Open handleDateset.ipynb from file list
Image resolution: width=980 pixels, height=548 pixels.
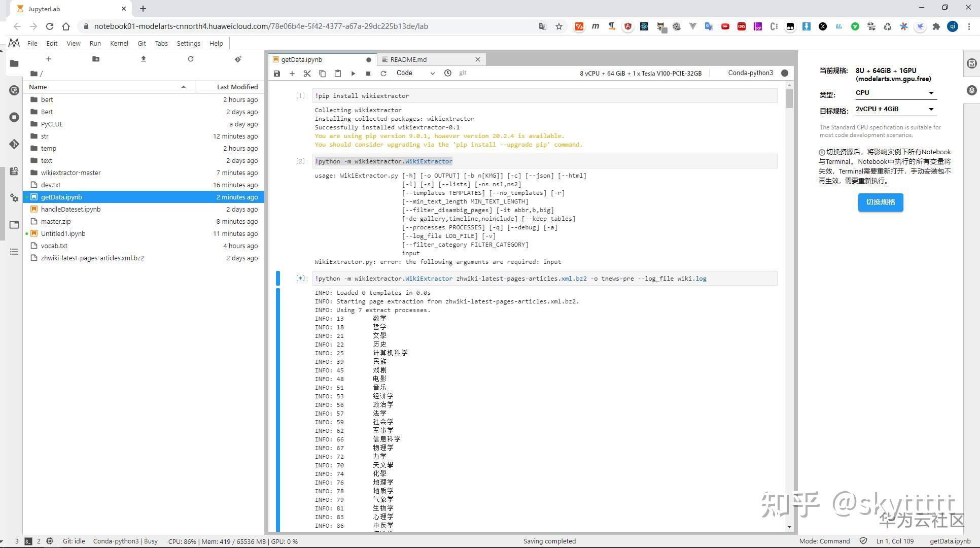(71, 209)
